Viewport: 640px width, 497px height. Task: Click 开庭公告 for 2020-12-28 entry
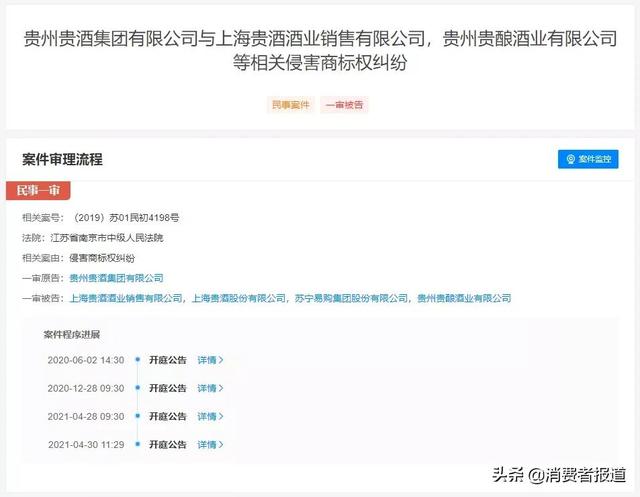coord(168,388)
